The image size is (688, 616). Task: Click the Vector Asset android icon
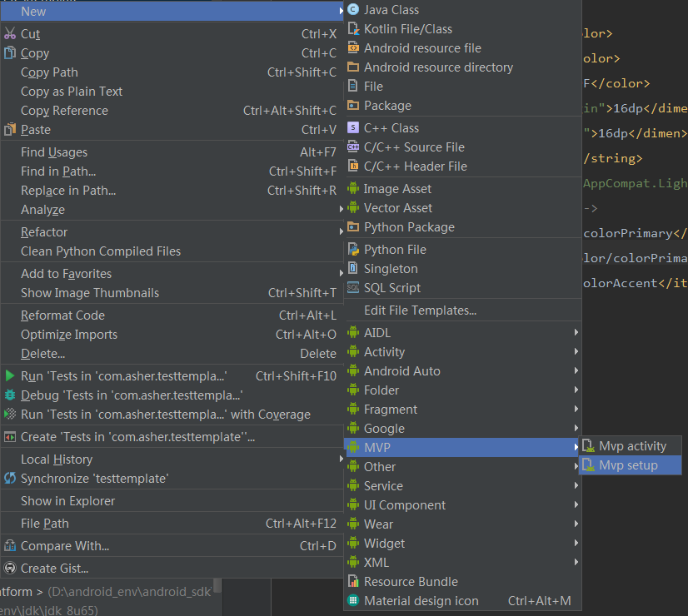[x=353, y=208]
